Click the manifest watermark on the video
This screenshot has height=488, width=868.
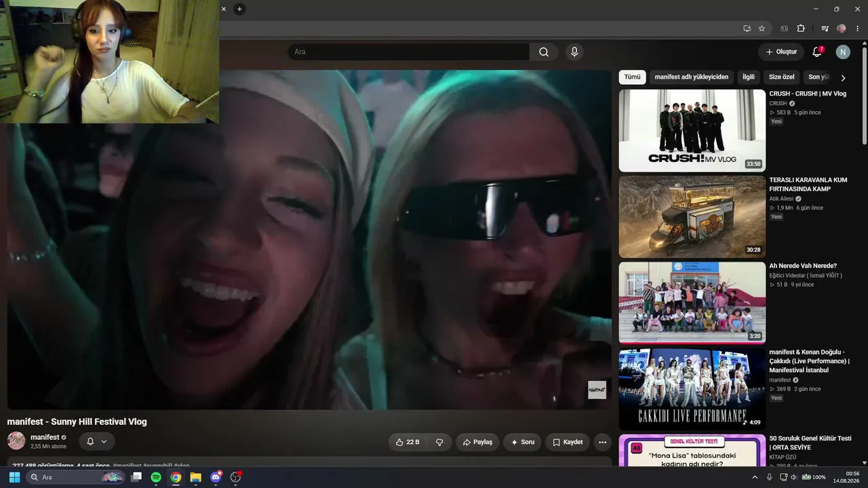[x=597, y=390]
